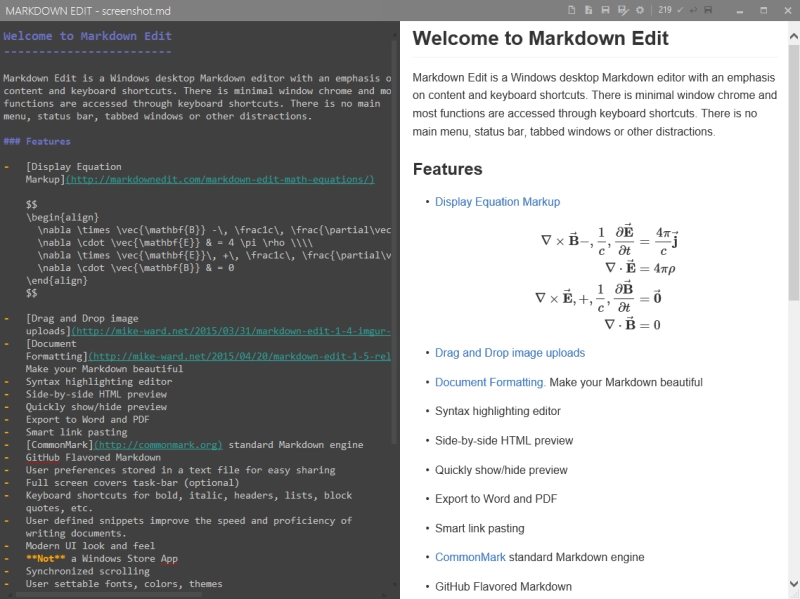
Task: Follow the Drag and Drop image uploads link
Action: [510, 353]
